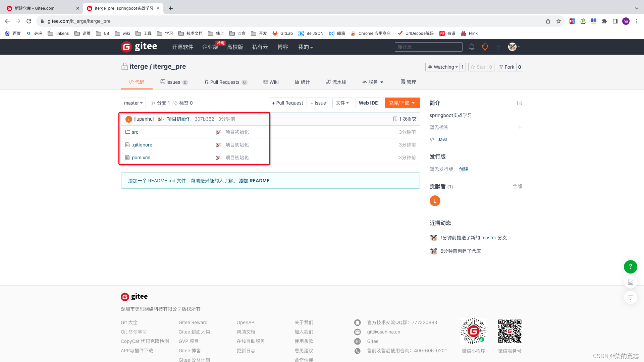Select the 代码 code tab
644x362 pixels.
point(137,82)
